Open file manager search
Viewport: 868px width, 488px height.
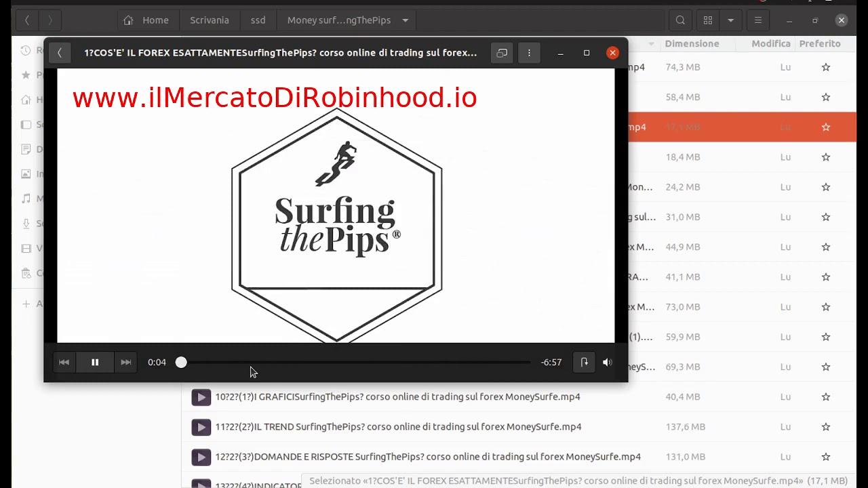[x=680, y=20]
